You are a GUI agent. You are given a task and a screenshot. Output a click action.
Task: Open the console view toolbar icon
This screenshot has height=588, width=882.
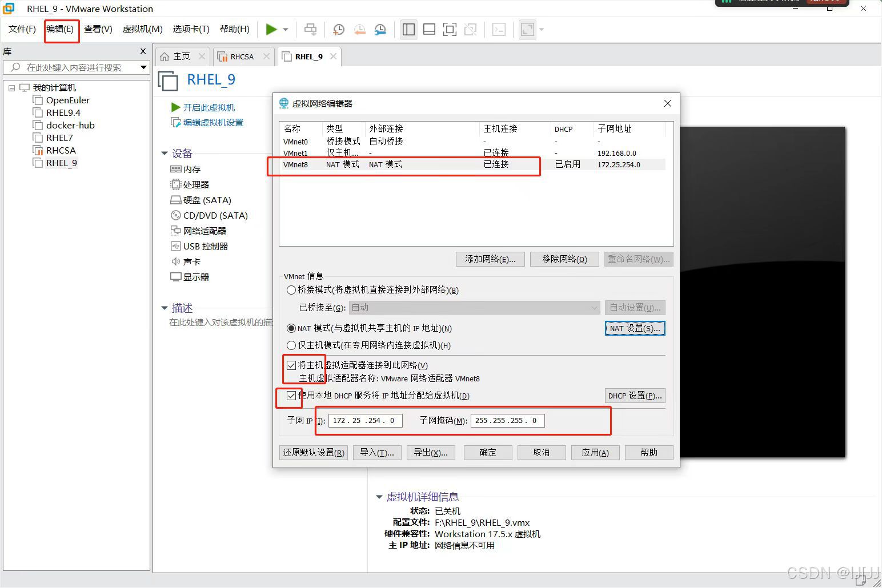click(x=499, y=29)
